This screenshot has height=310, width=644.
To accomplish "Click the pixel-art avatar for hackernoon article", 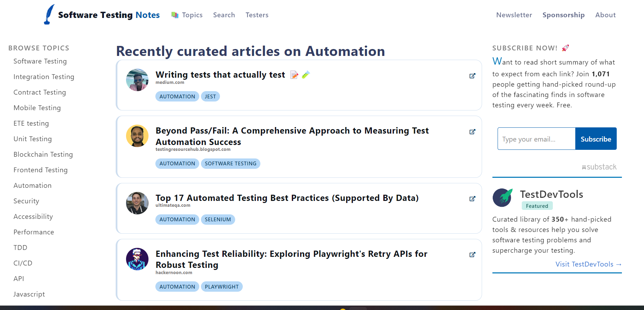I will pyautogui.click(x=137, y=259).
